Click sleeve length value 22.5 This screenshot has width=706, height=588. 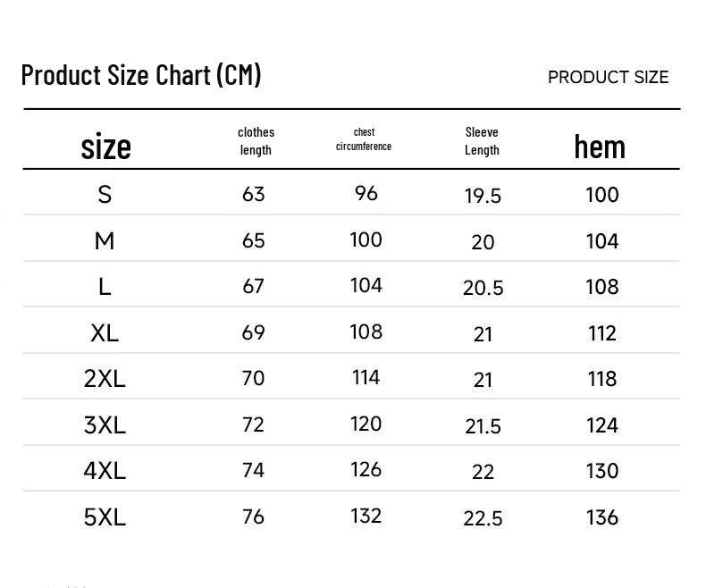[x=483, y=518]
